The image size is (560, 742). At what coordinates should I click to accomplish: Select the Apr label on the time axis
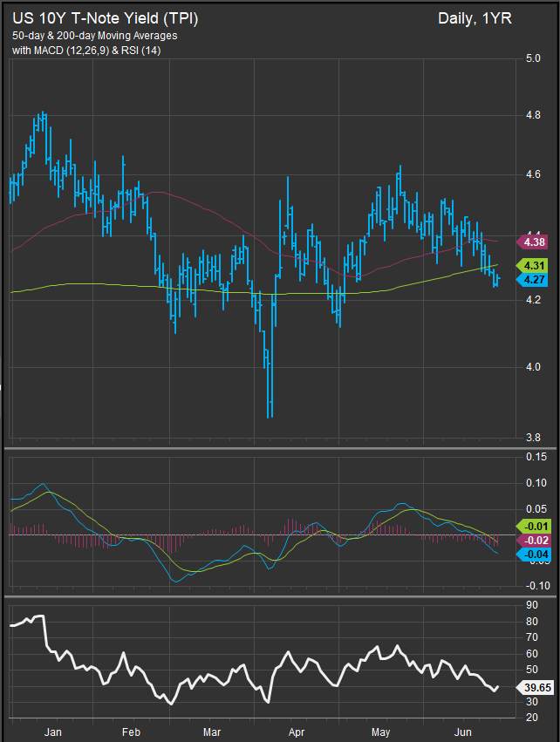297,731
